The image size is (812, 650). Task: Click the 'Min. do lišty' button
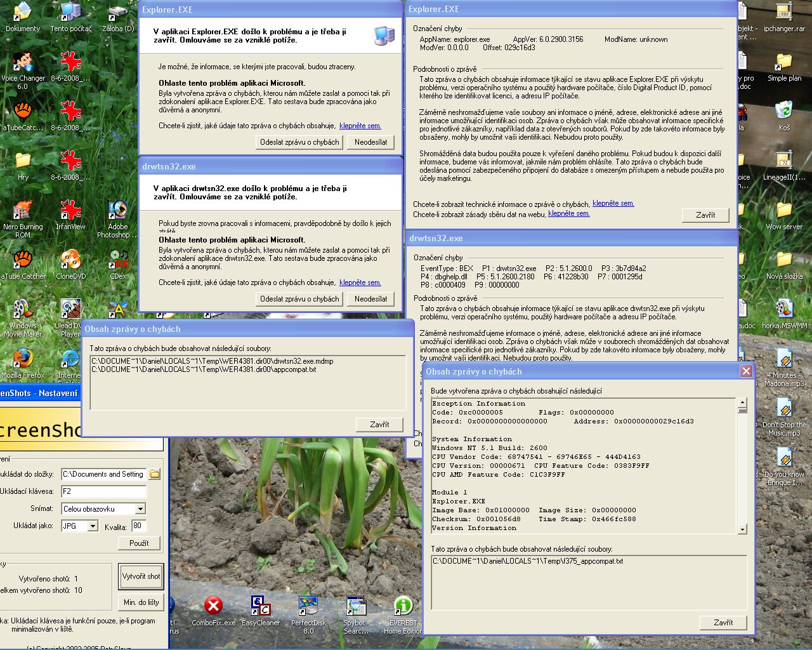click(141, 602)
